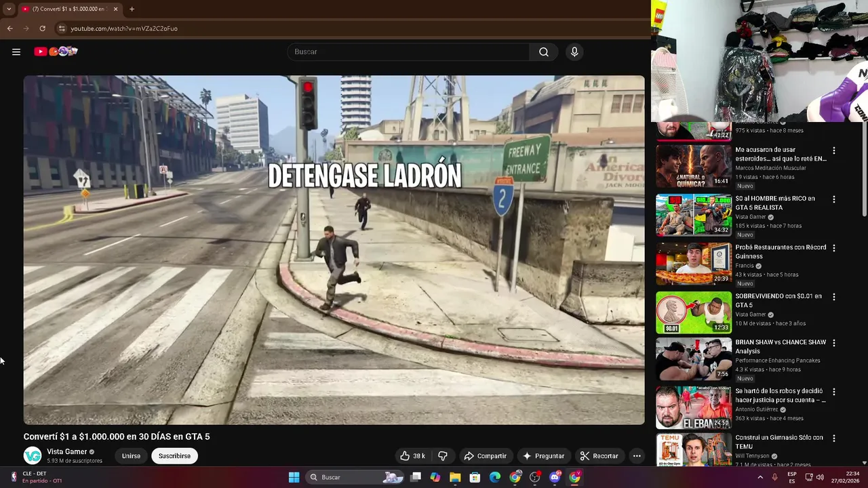
Task: Click channel name 'Francis' in recommendations
Action: (745, 266)
